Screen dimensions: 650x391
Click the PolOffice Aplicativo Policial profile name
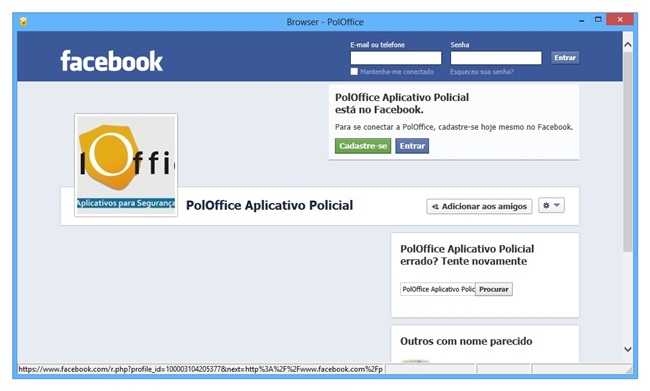269,205
